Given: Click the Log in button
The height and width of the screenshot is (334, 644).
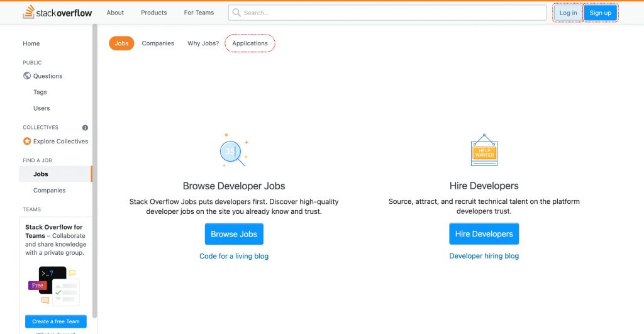Looking at the screenshot, I should (x=568, y=13).
